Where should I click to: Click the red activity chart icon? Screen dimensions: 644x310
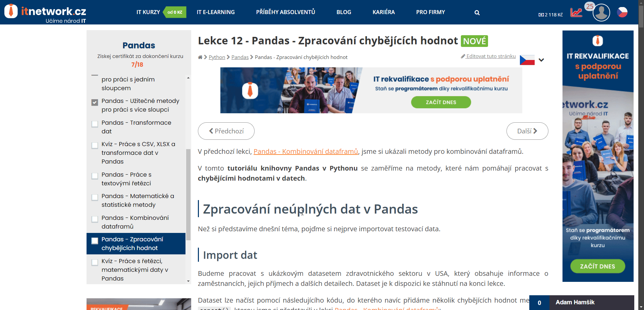tap(576, 12)
